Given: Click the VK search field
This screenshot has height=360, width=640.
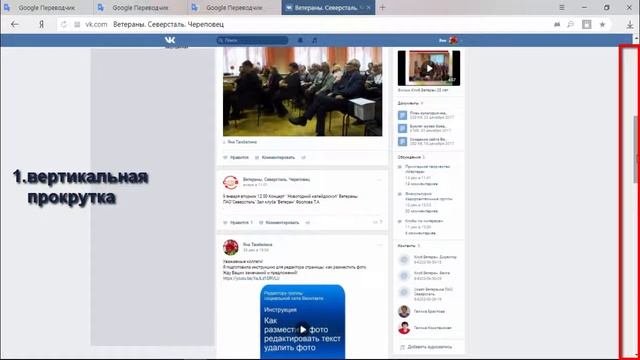Looking at the screenshot, I should (x=252, y=40).
